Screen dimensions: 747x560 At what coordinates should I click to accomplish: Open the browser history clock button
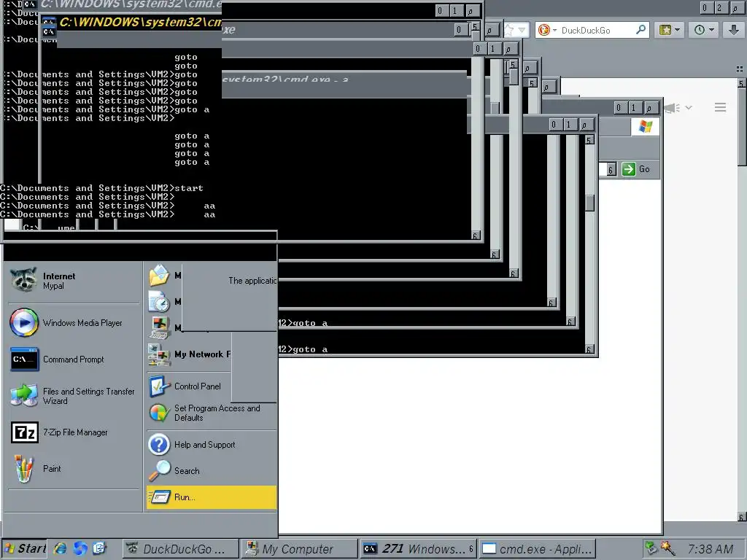pyautogui.click(x=700, y=30)
